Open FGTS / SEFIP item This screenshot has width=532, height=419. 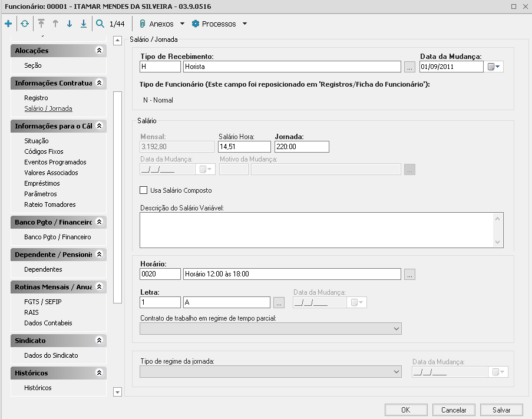(43, 302)
